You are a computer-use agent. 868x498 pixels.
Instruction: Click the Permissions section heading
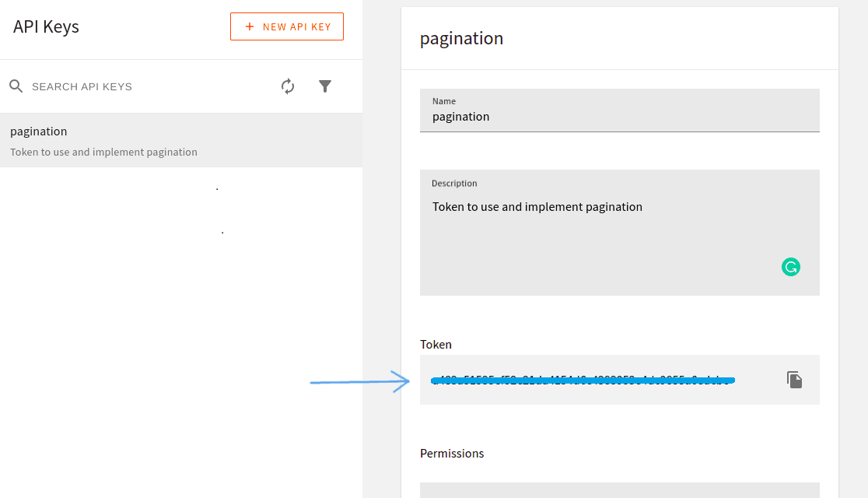452,454
